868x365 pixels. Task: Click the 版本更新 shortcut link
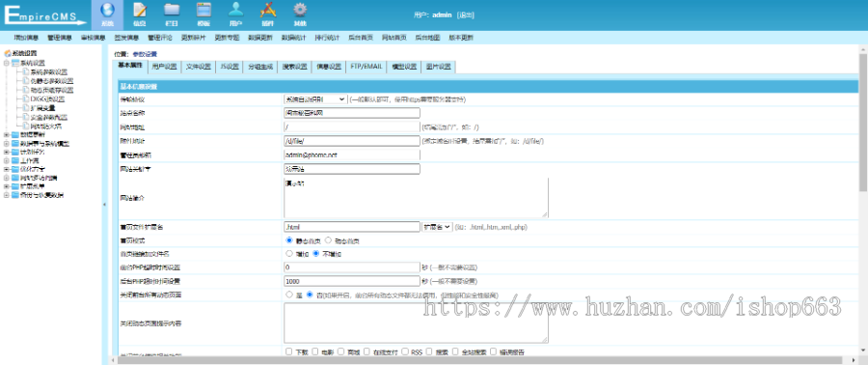(461, 39)
